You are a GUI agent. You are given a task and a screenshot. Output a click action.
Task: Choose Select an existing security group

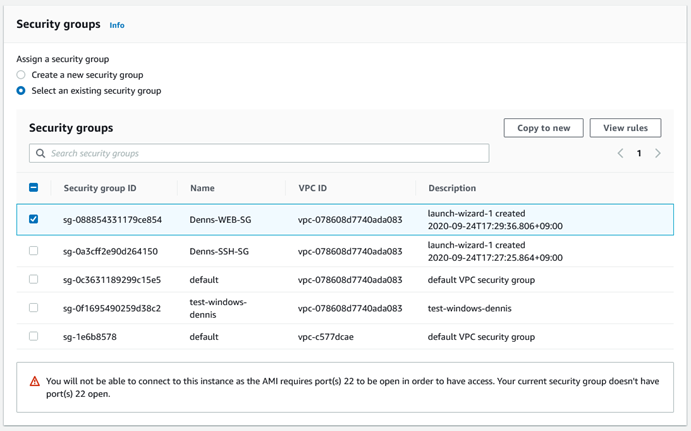(21, 91)
